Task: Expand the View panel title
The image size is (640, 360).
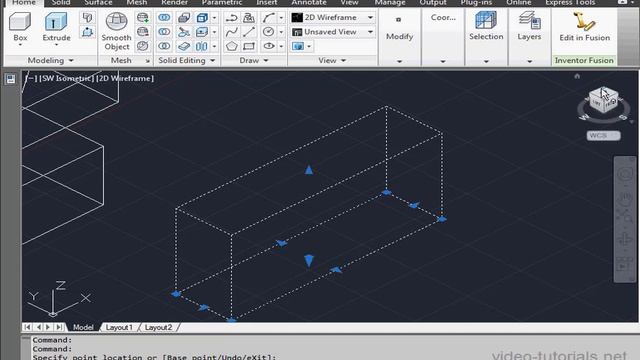Action: coord(332,60)
